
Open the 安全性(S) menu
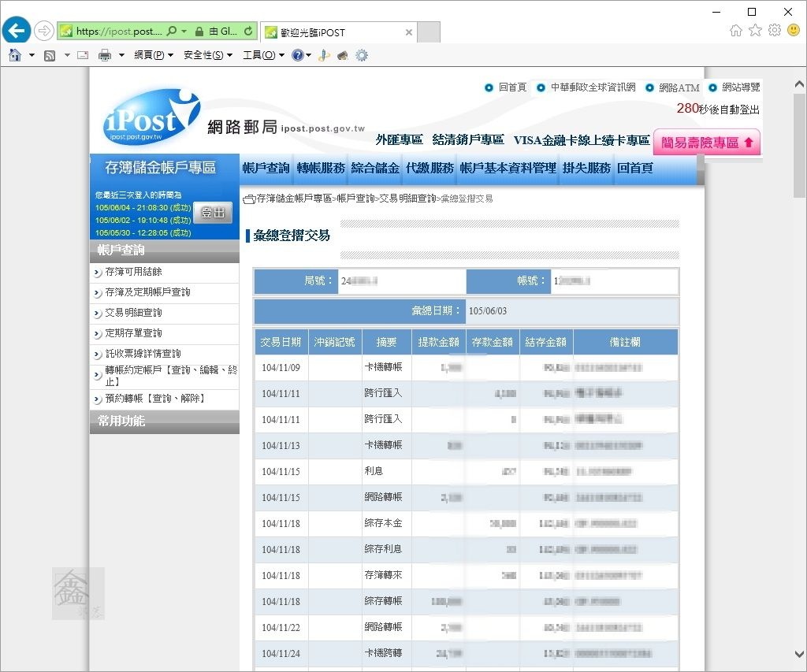(208, 55)
